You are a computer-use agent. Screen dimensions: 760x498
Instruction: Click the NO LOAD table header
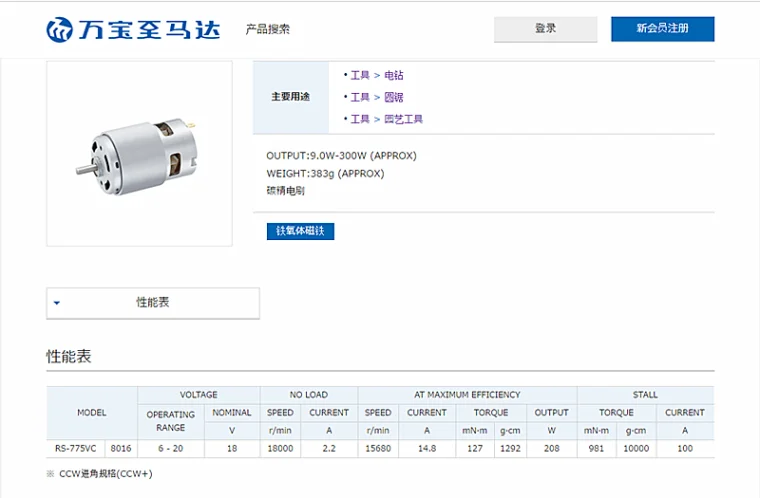pyautogui.click(x=309, y=395)
